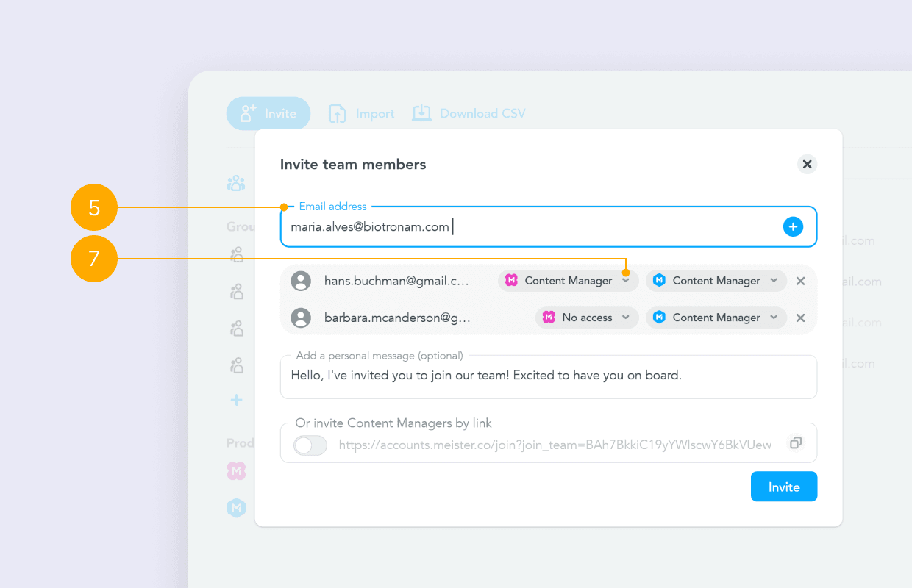
Task: Click the Invite button in the top toolbar
Action: click(268, 114)
